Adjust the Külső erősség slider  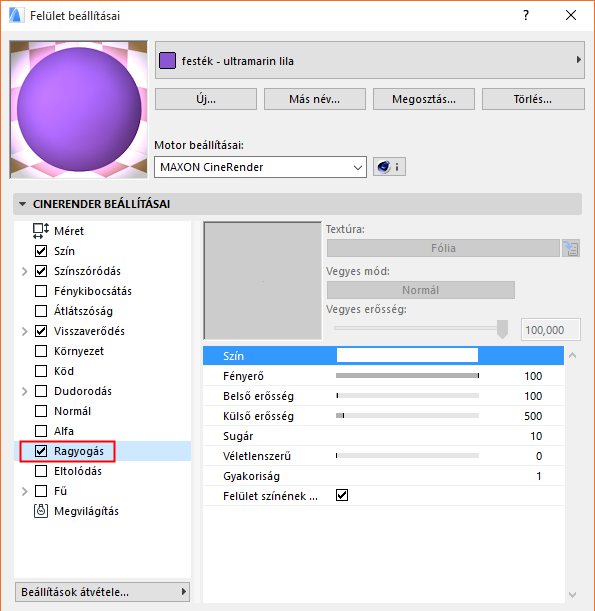click(x=407, y=416)
